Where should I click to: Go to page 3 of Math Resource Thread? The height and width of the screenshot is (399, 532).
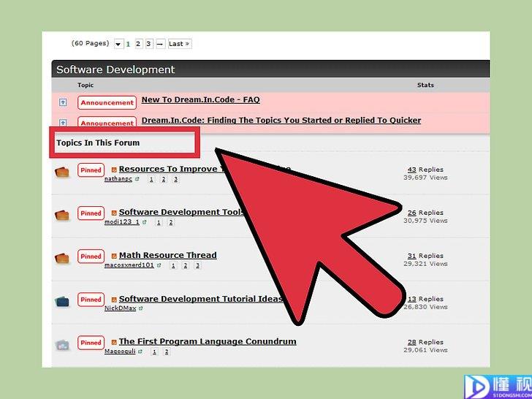point(198,266)
